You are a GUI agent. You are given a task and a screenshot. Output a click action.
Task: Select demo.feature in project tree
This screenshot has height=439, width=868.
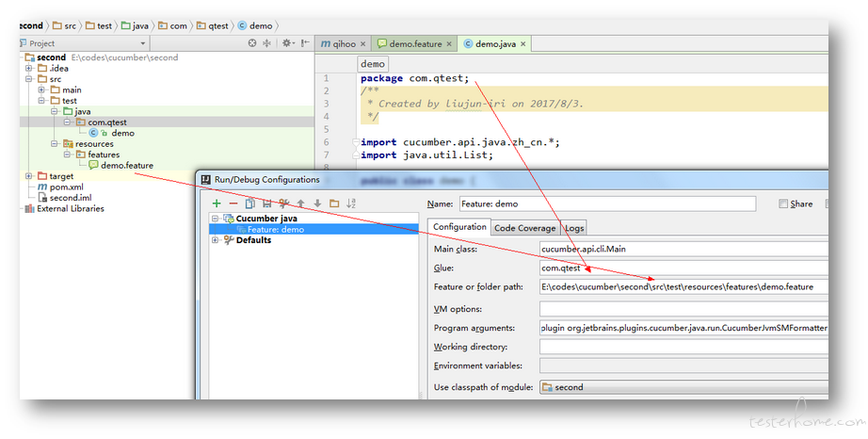pos(127,165)
